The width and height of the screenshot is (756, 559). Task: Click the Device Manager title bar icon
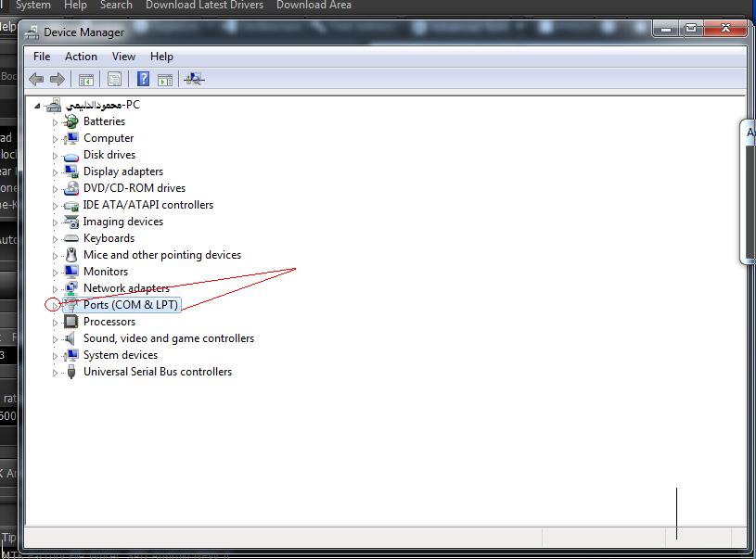pos(32,32)
